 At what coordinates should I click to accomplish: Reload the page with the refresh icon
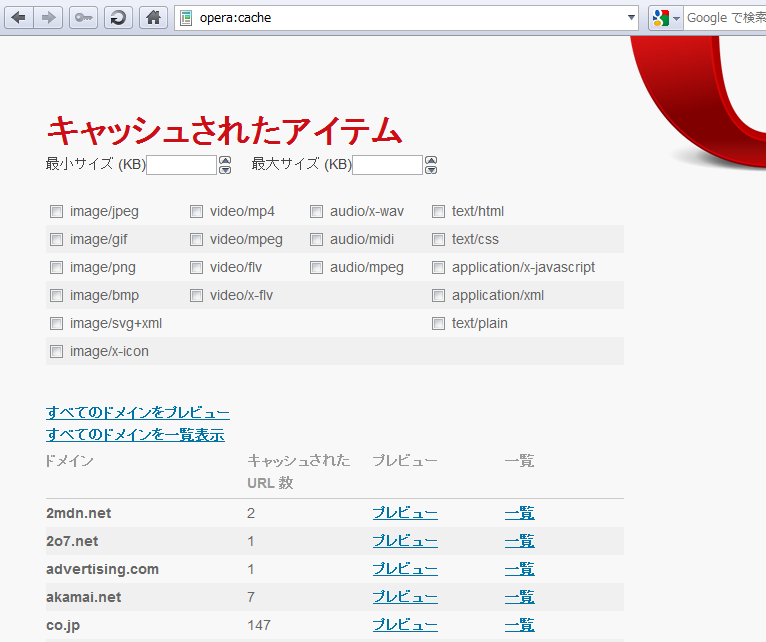tap(118, 18)
